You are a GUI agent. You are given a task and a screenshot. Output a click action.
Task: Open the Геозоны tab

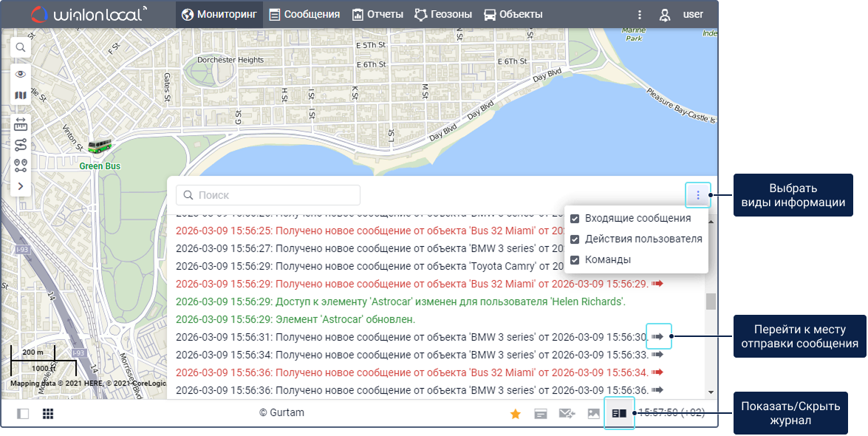pos(443,14)
